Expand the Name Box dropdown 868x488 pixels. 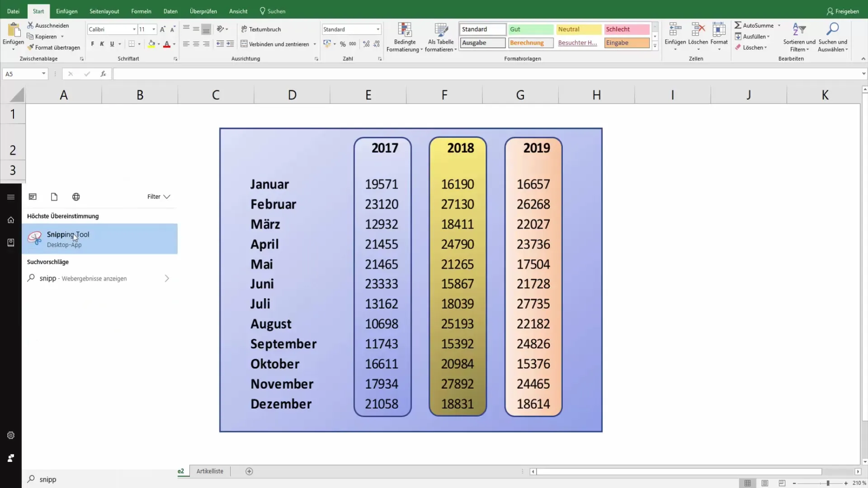point(43,74)
